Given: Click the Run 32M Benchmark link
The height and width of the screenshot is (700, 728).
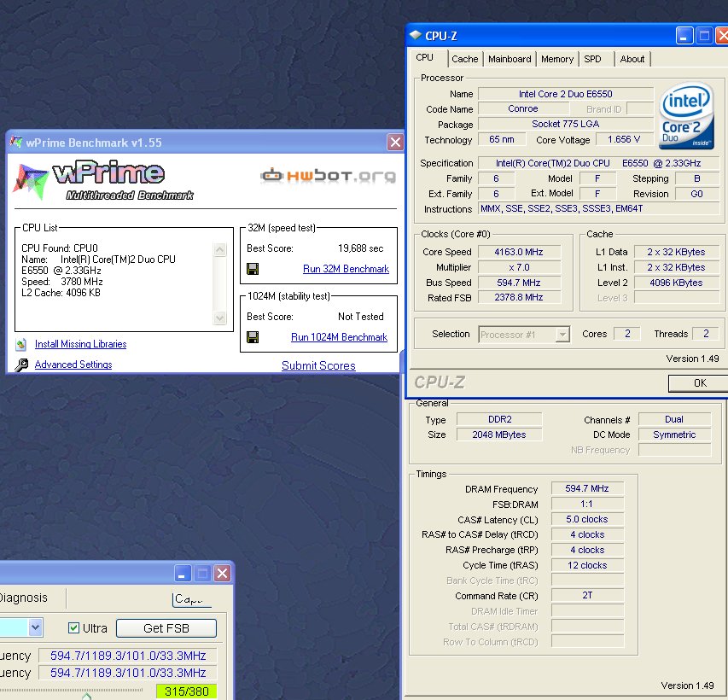Looking at the screenshot, I should [346, 269].
